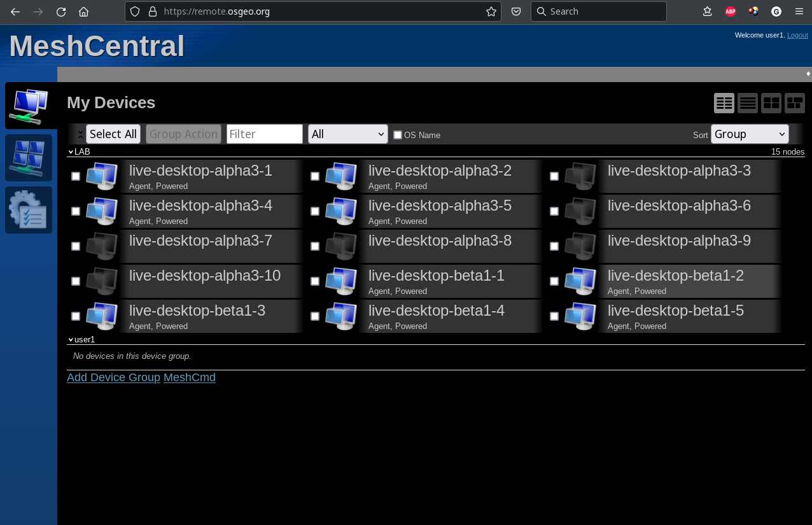Open the All device filter dropdown

348,134
